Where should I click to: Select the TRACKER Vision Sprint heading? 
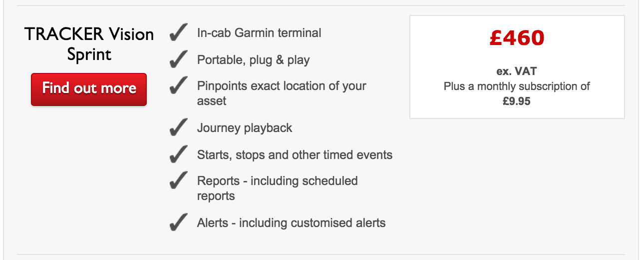[x=89, y=44]
